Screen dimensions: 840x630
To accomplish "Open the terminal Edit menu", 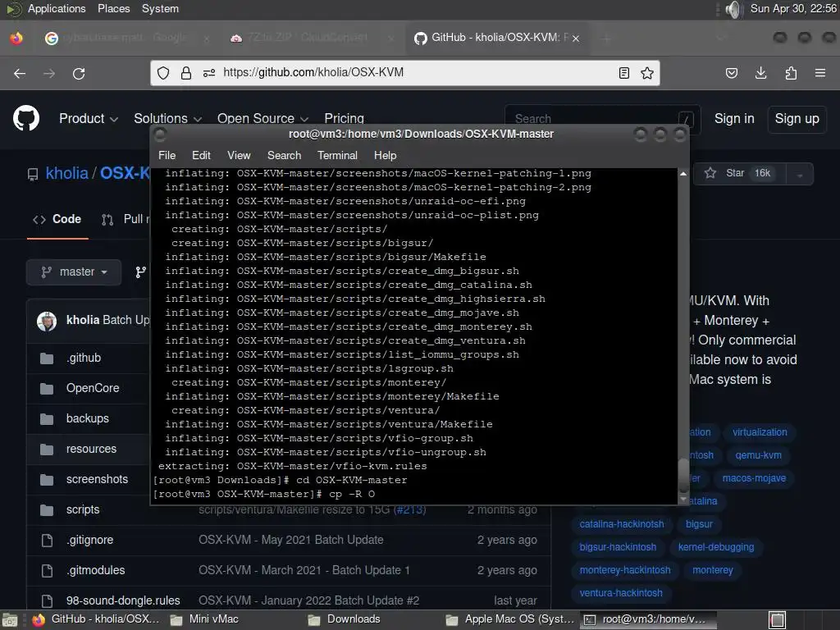I will click(201, 155).
